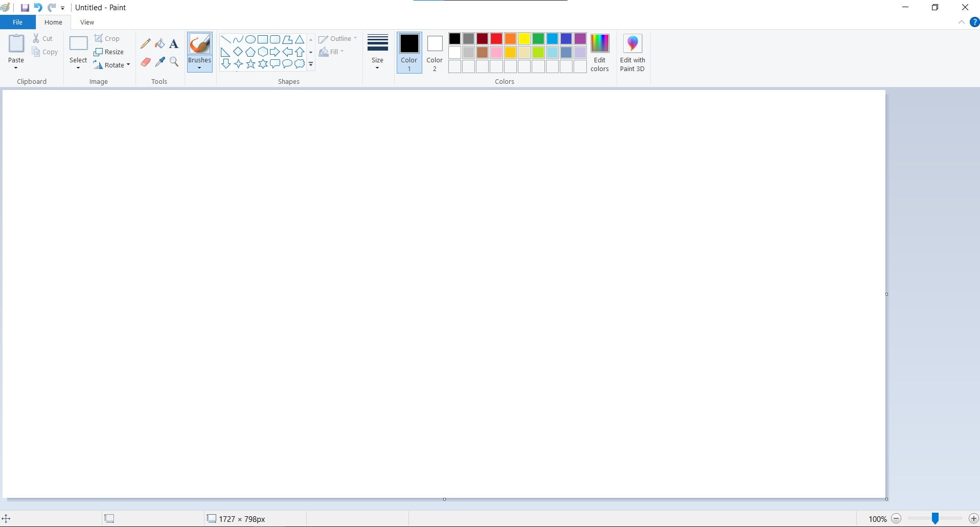Choose the Oval shape

coord(250,39)
